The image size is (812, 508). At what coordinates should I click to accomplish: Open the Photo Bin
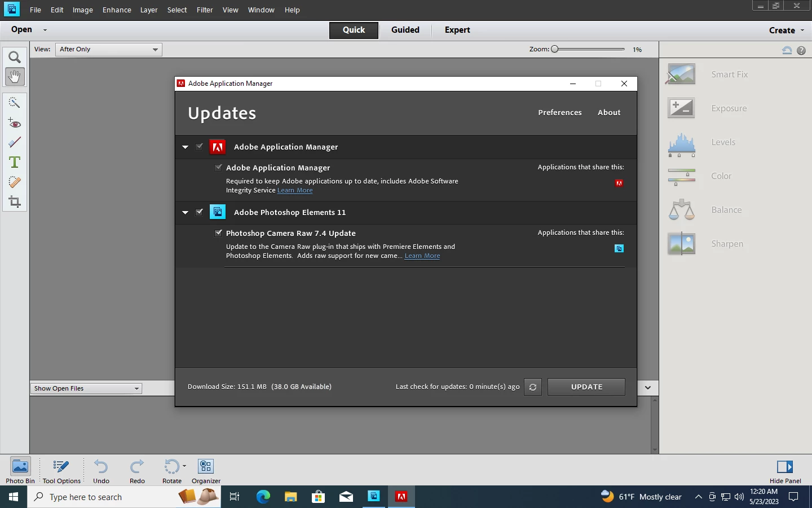click(20, 470)
